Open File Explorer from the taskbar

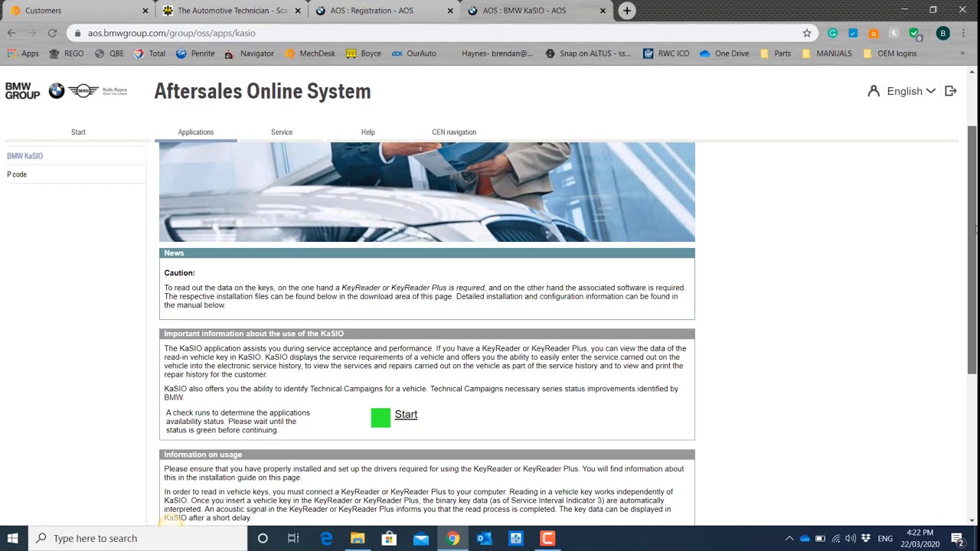click(x=358, y=538)
